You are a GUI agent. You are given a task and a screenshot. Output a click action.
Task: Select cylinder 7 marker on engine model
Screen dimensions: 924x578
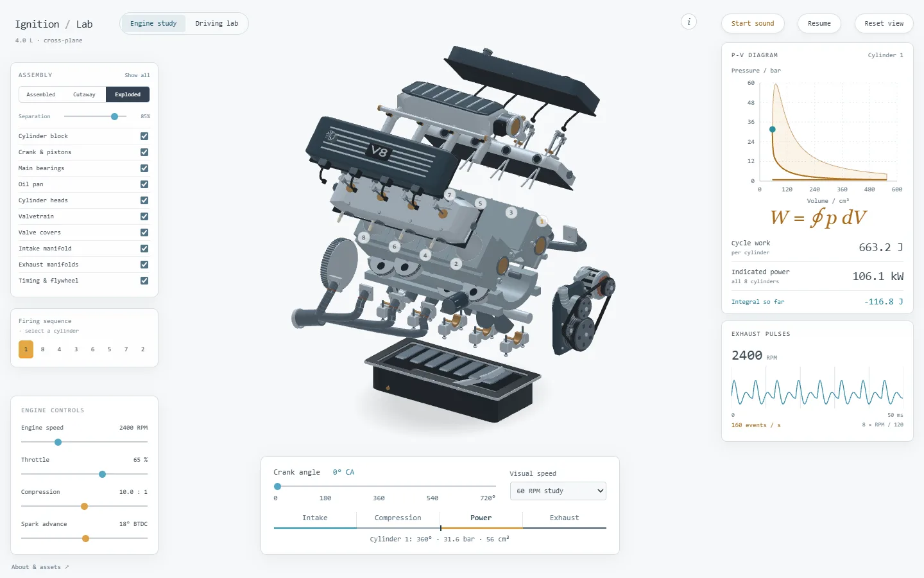(x=449, y=195)
